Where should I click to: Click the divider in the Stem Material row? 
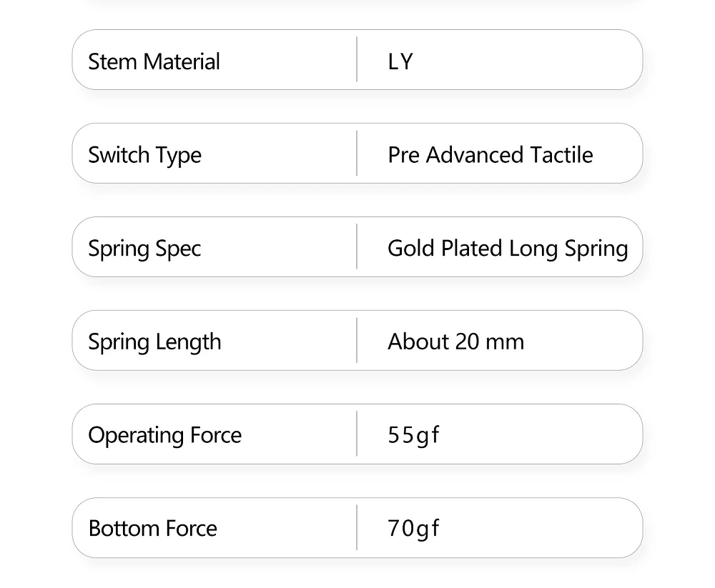pos(357,60)
